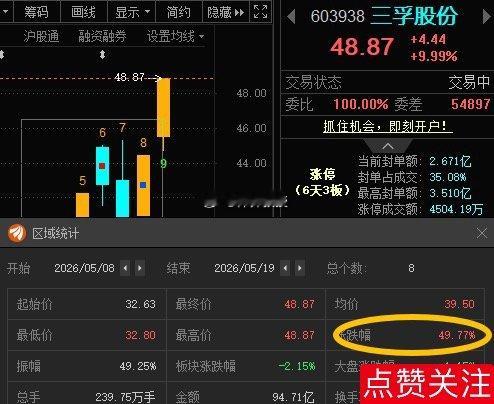The height and width of the screenshot is (404, 494).
Task: Click the 隐藏 hide panel button
Action: click(x=226, y=12)
